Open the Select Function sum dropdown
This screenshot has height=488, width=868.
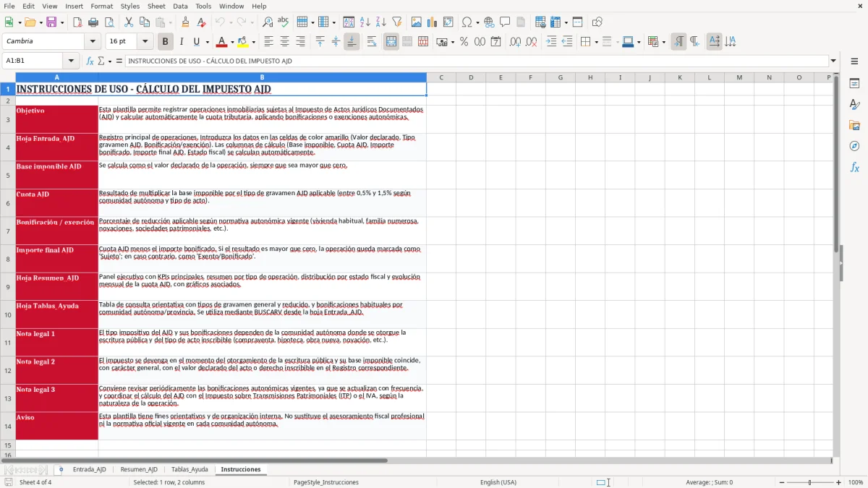pyautogui.click(x=109, y=61)
